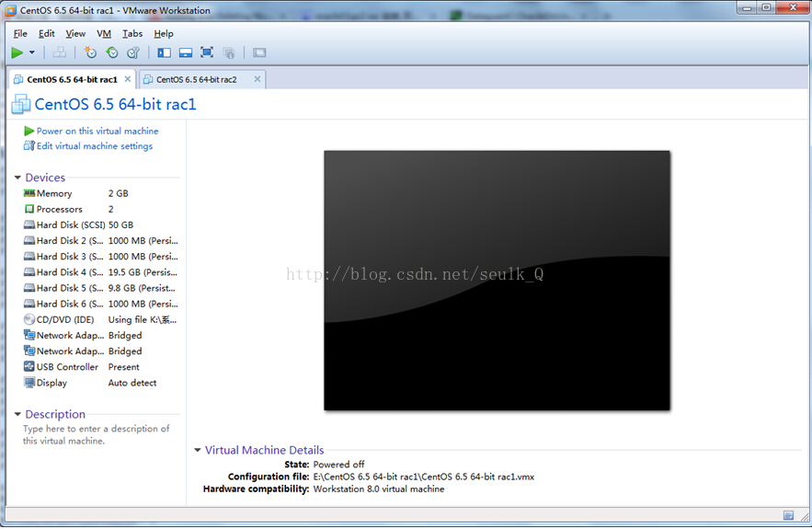
Task: Switch to the CentOS 6.5 64-bit rac1 tab
Action: click(72, 79)
